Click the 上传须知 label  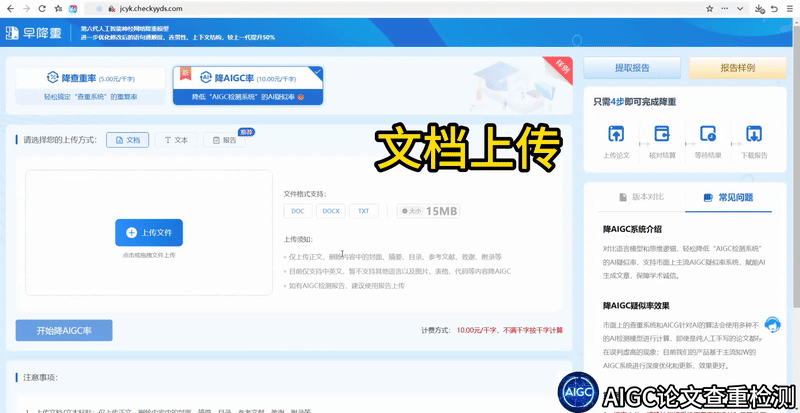tap(298, 239)
